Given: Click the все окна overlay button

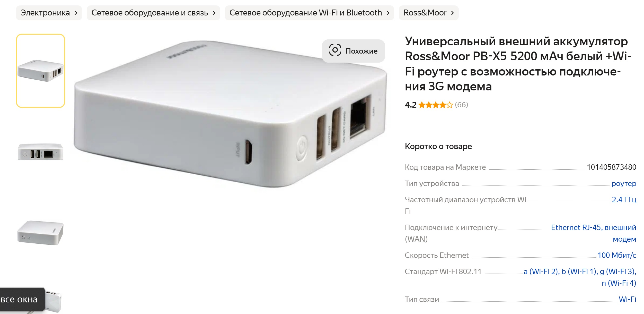Looking at the screenshot, I should (21, 299).
